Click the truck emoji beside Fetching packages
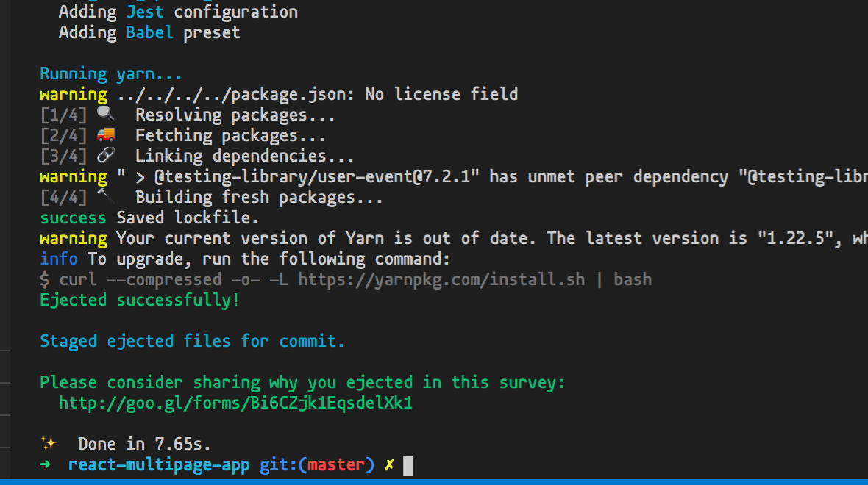Screen dimensions: 868x485 tap(106, 135)
